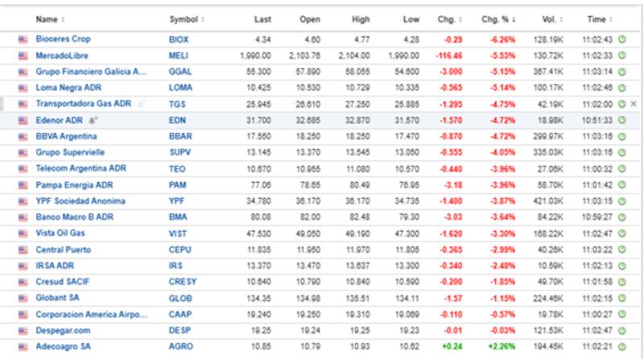Open the Banco Macro B ADR link

point(72,217)
